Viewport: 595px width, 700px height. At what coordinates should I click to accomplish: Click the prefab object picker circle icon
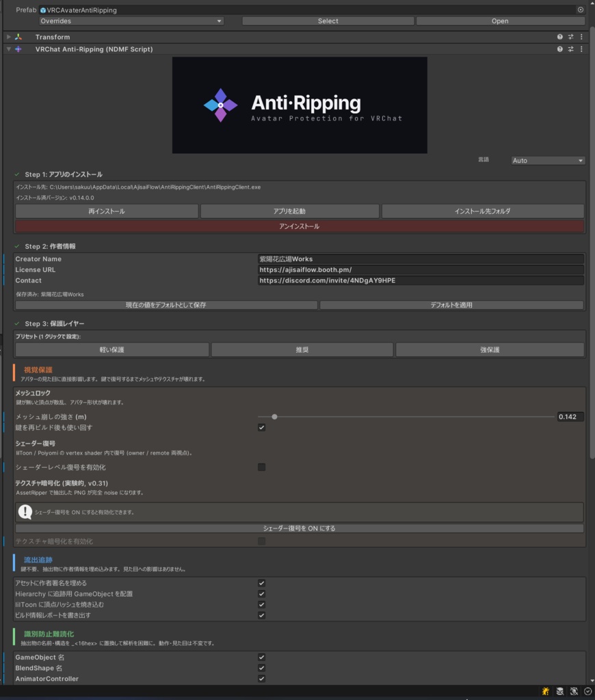(580, 10)
